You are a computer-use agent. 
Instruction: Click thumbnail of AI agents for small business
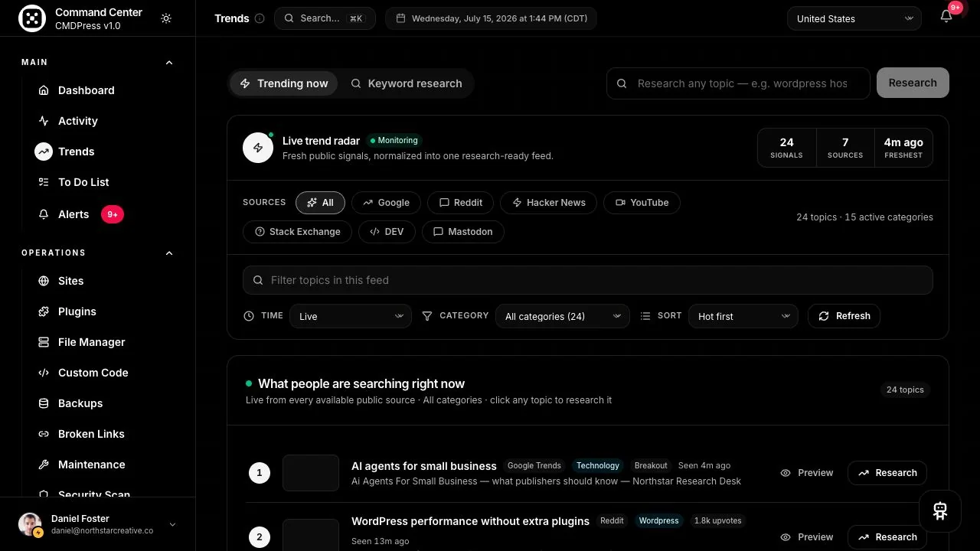[311, 473]
